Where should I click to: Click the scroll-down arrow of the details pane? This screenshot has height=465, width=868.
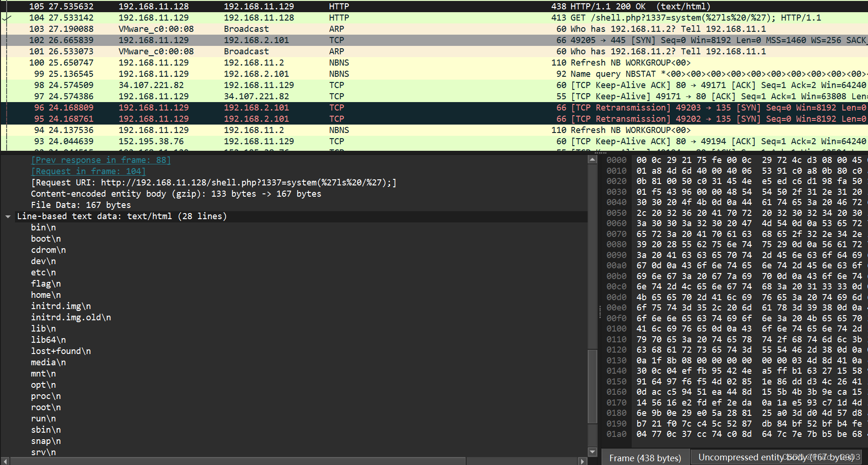pos(592,451)
